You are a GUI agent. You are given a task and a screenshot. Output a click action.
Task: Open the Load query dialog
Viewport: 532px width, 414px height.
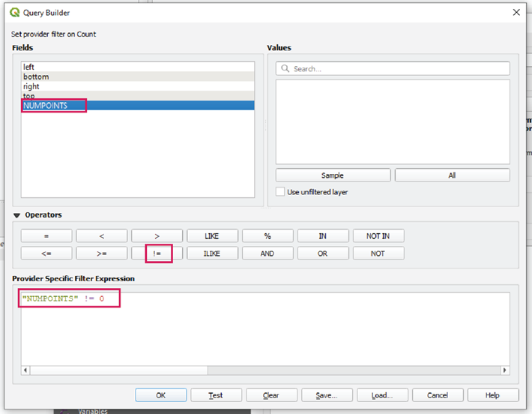(x=382, y=395)
